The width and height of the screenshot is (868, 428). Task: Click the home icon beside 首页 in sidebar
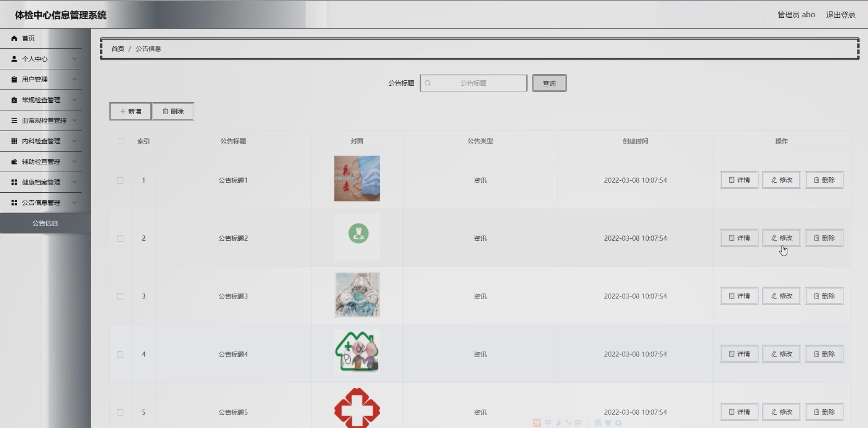[x=14, y=38]
